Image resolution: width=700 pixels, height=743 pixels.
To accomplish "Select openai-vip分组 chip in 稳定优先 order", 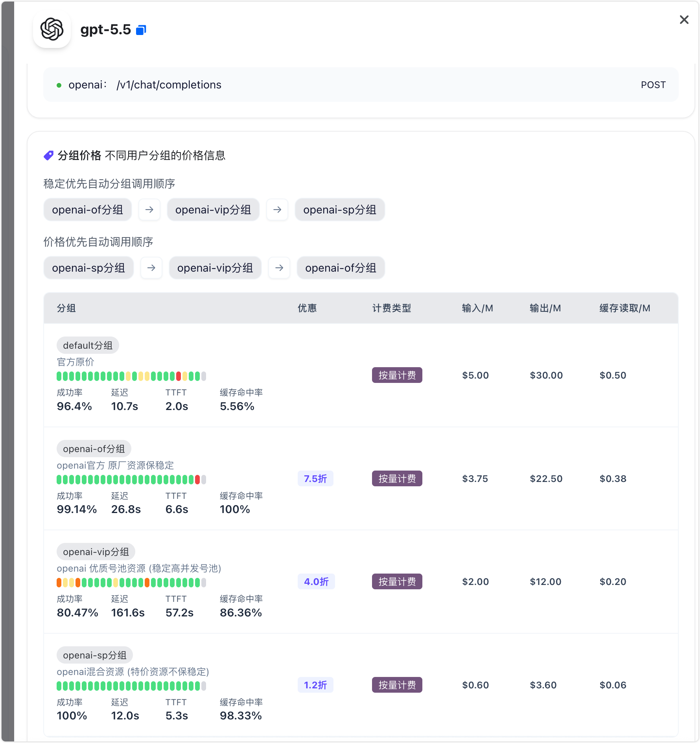I will (x=213, y=210).
